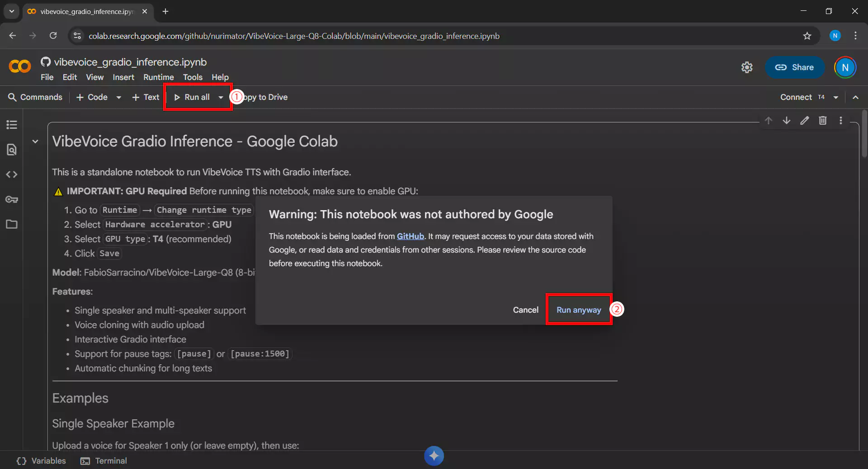The width and height of the screenshot is (868, 469).
Task: Open the Runtime menu
Action: [x=158, y=77]
